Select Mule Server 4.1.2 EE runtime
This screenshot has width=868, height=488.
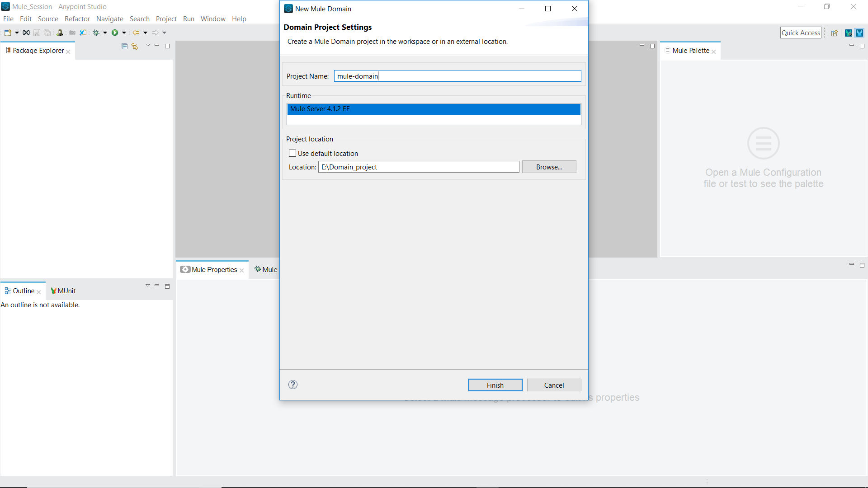click(433, 109)
